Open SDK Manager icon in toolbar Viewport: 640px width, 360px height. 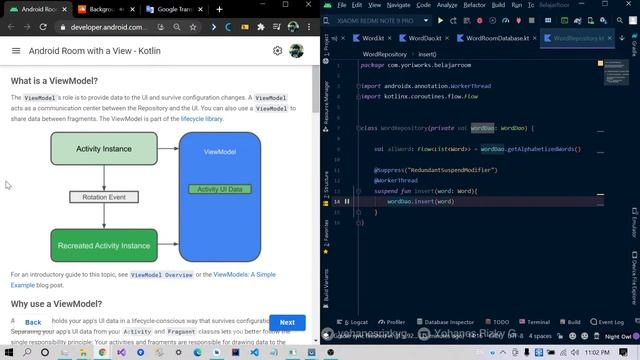point(603,20)
